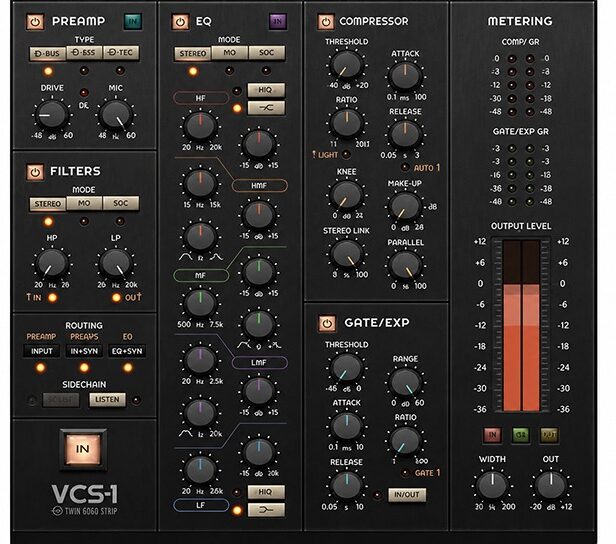Click the Gate IN/OUT button
This screenshot has width=616, height=544.
[407, 495]
